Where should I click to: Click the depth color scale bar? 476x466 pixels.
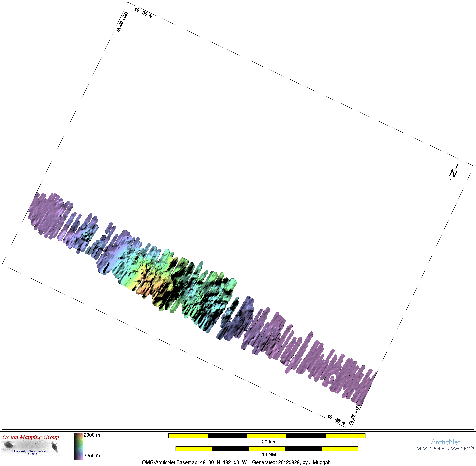78,446
